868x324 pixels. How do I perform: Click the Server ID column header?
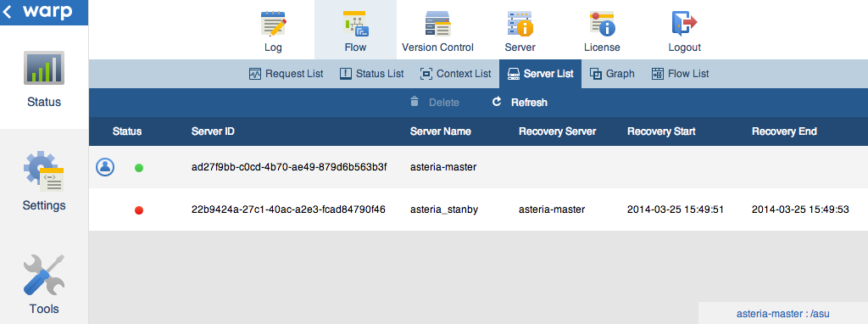pyautogui.click(x=213, y=131)
